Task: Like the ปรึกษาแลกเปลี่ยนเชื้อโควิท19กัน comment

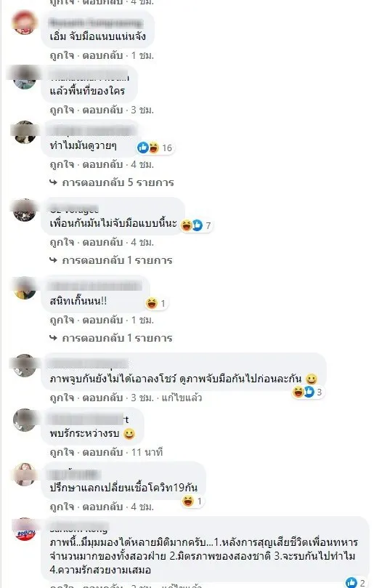Action: (x=62, y=507)
